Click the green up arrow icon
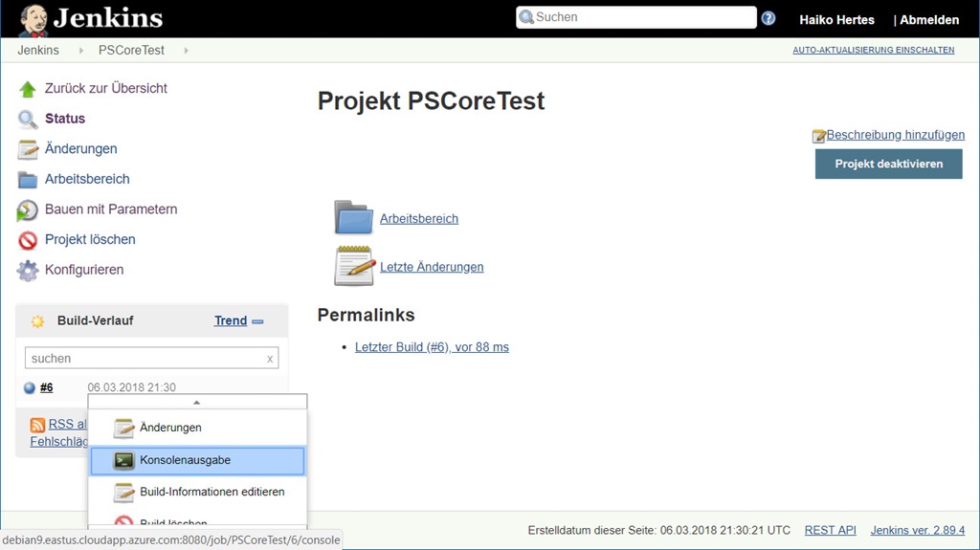Viewport: 980px width, 550px height. tap(28, 89)
